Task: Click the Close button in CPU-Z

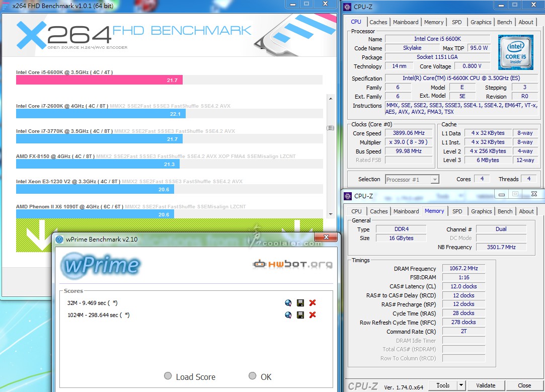Action: click(524, 385)
